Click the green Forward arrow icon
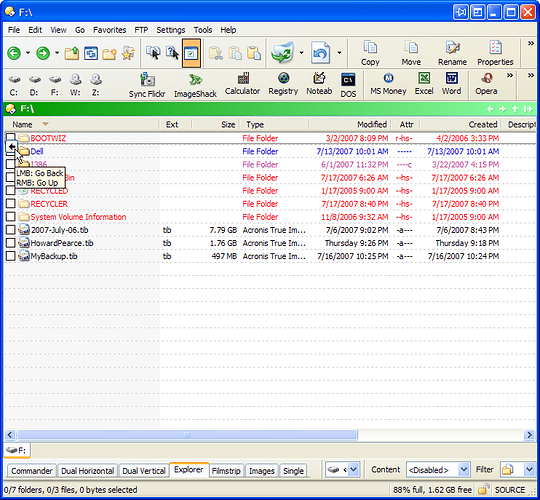Screen dimensions: 540x500 pos(43,53)
